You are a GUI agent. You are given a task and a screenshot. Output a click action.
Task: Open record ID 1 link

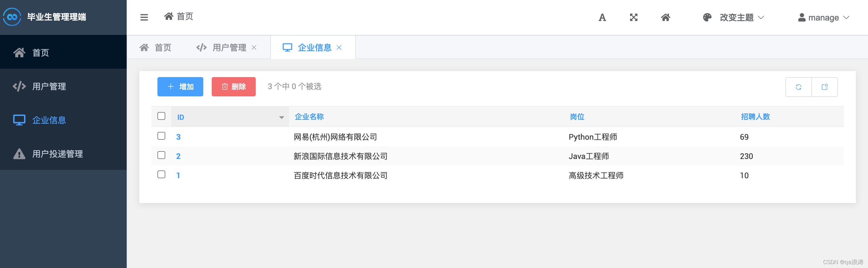(178, 175)
